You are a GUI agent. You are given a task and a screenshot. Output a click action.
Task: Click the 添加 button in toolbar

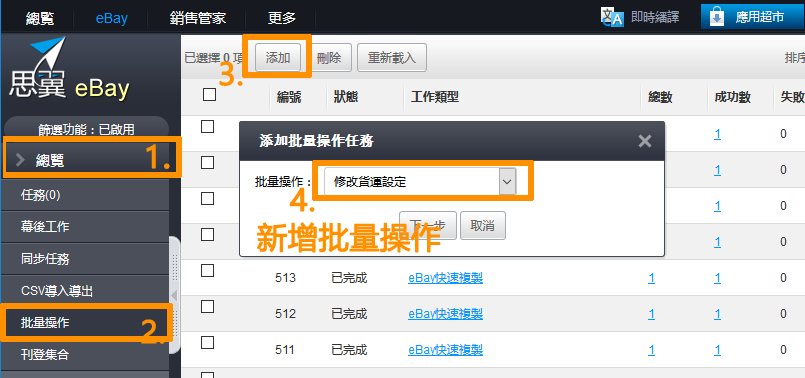(x=278, y=58)
